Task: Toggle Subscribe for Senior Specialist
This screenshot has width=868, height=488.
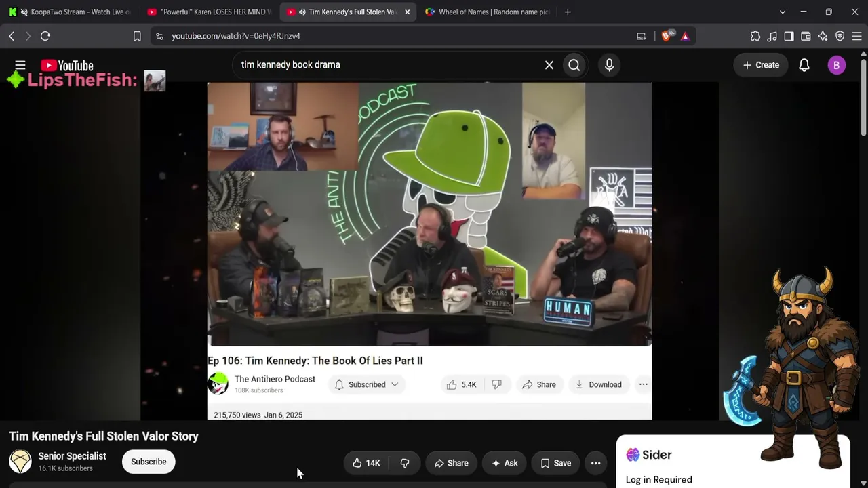Action: click(x=149, y=462)
